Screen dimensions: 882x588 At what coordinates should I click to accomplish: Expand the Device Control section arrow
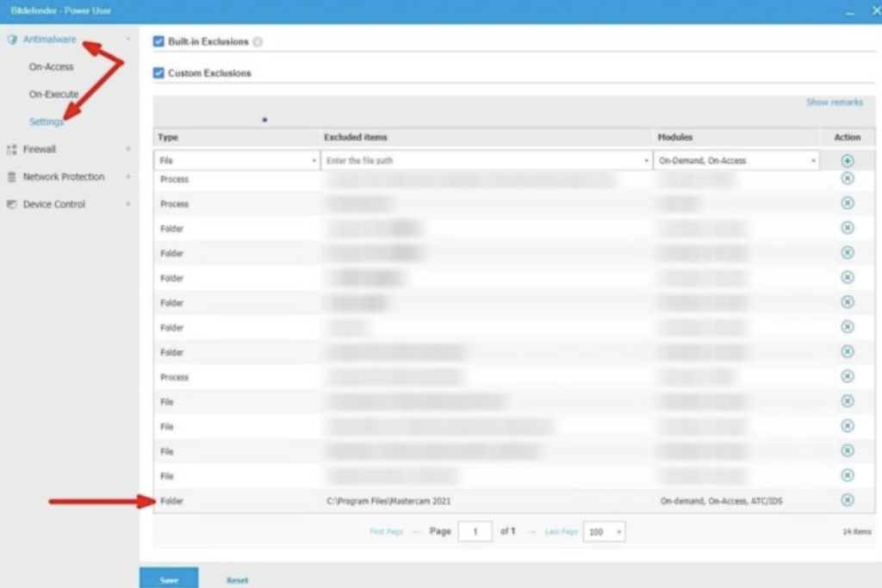click(x=128, y=204)
